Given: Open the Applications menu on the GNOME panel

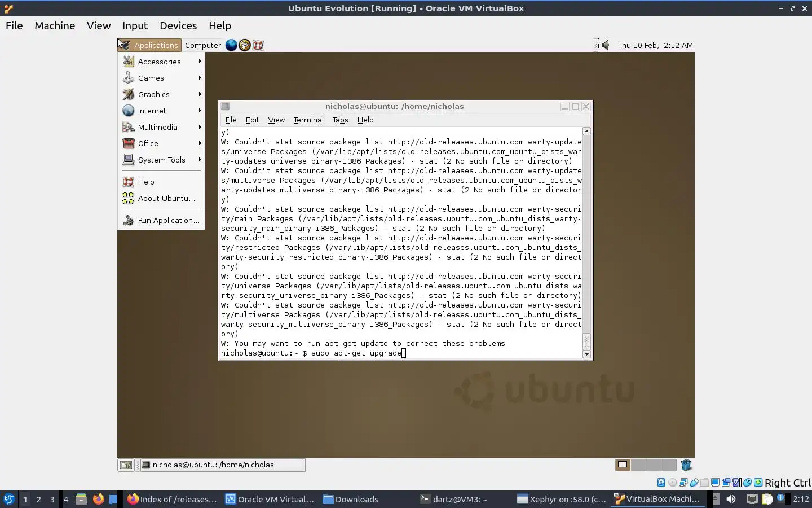Looking at the screenshot, I should (149, 45).
